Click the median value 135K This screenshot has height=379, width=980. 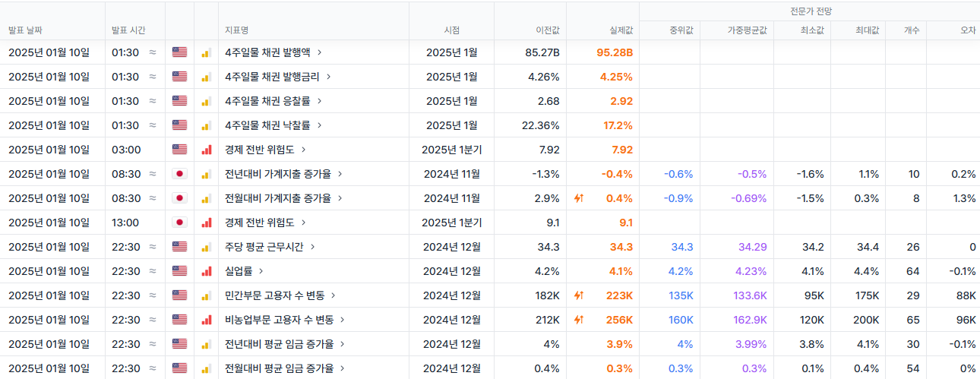(681, 295)
